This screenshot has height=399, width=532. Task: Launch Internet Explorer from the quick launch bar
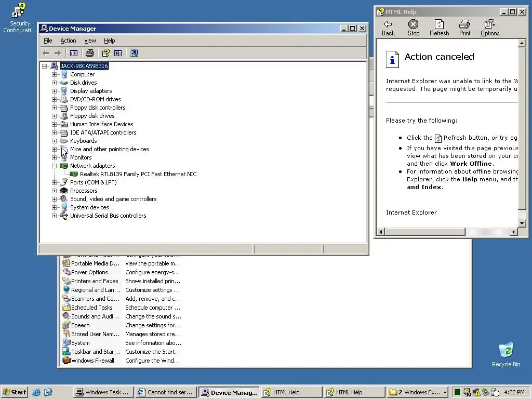coord(36,392)
